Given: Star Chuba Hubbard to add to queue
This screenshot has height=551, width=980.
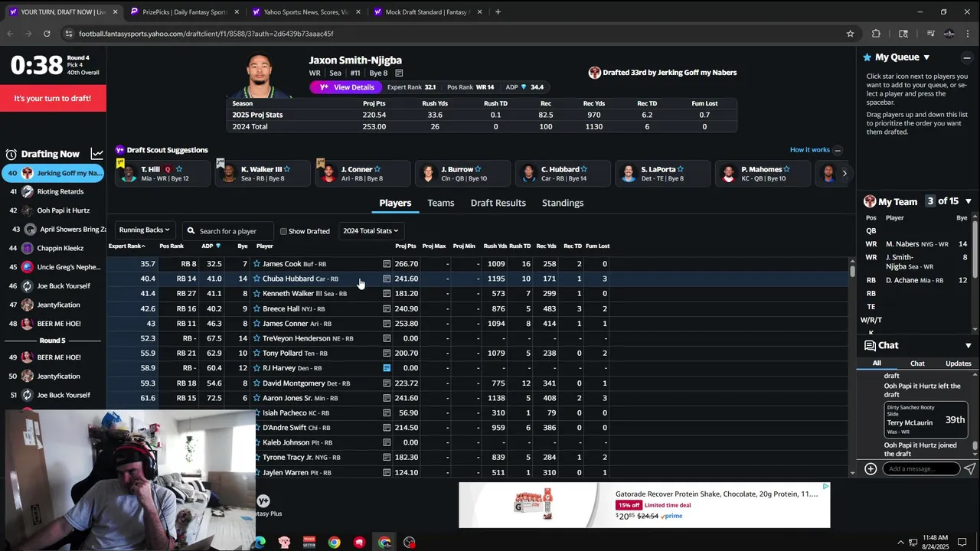Looking at the screenshot, I should [256, 279].
